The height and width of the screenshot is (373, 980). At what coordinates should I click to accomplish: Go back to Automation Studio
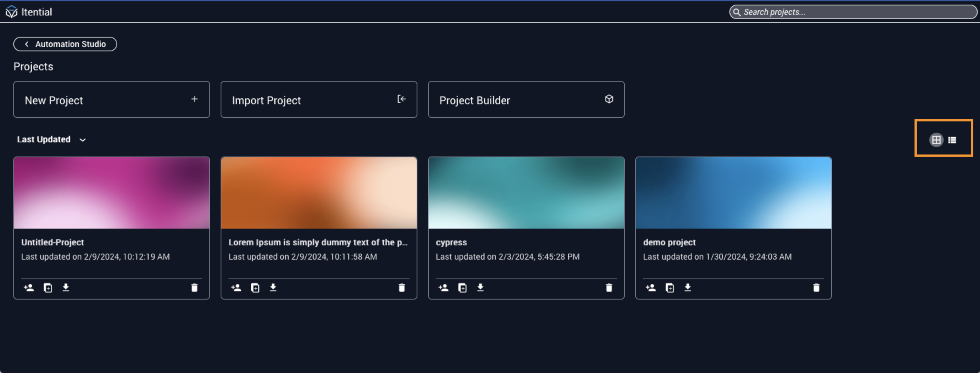65,44
